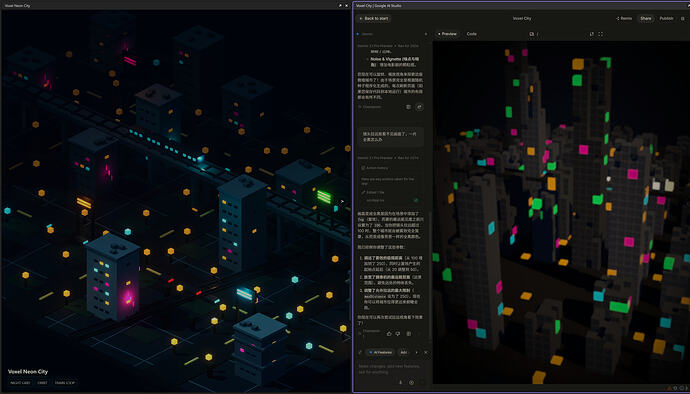Collapse the chat panel header arrow
This screenshot has width=690, height=394.
426,34
